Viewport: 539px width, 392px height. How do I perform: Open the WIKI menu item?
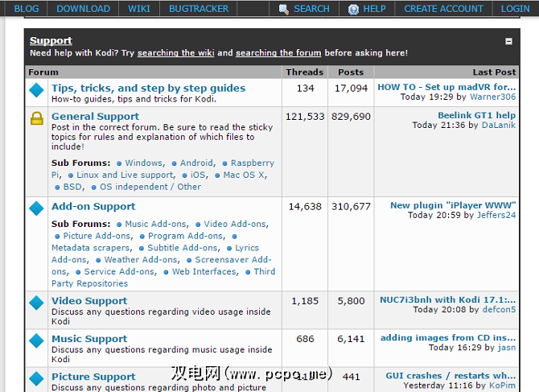[139, 9]
